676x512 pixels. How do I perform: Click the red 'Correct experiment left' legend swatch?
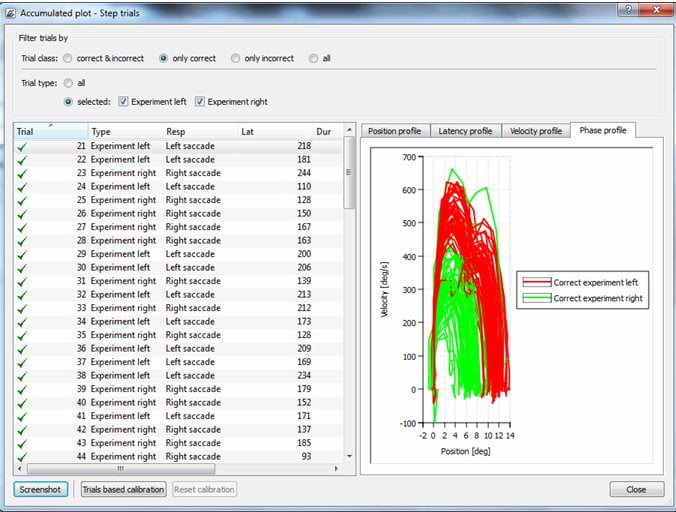537,282
